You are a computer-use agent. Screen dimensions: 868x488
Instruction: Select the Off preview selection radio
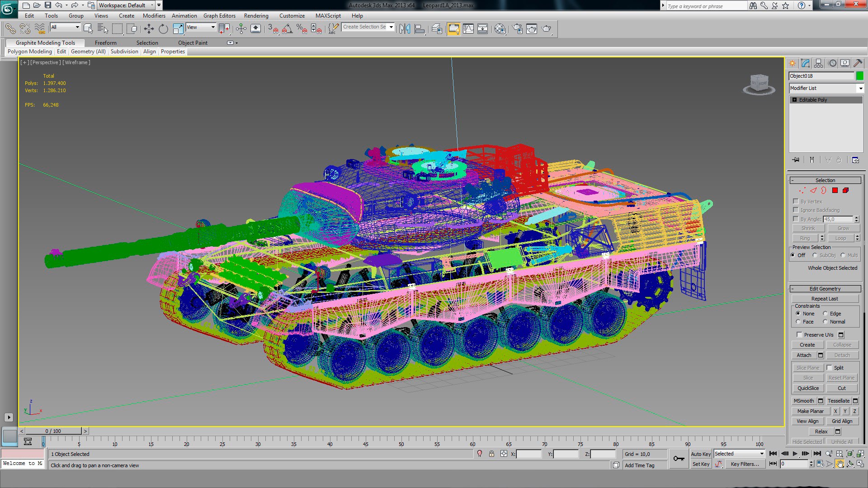tap(793, 255)
